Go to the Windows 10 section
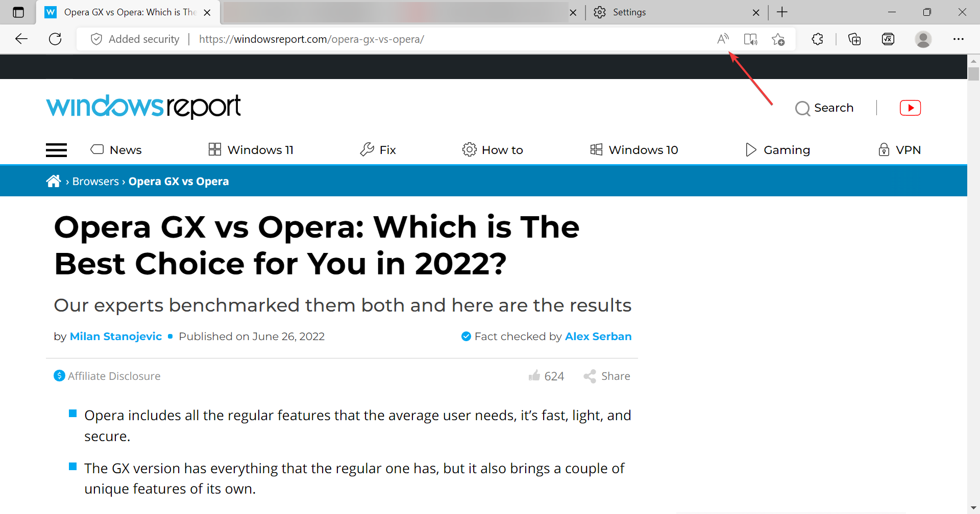This screenshot has height=514, width=980. pos(634,150)
